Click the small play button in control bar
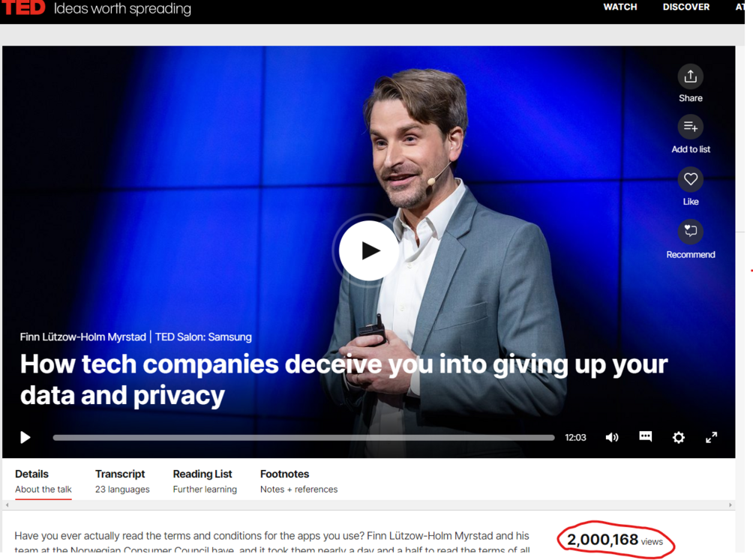The width and height of the screenshot is (753, 560). point(25,437)
